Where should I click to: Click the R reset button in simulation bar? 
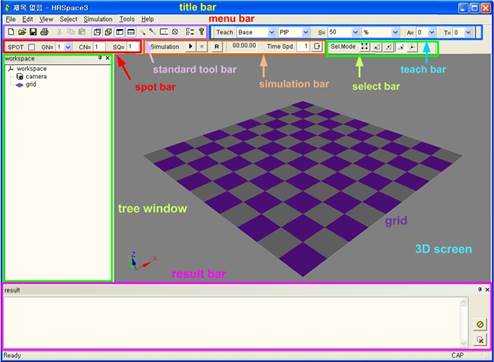point(216,47)
